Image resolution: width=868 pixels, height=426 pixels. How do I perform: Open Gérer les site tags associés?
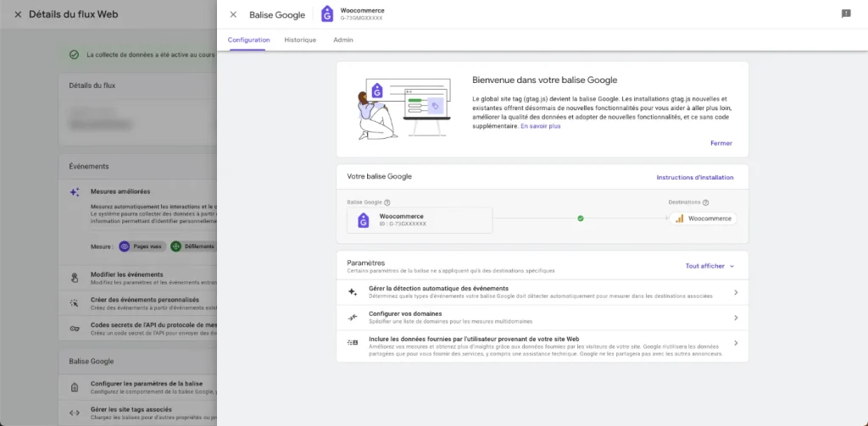click(138, 412)
